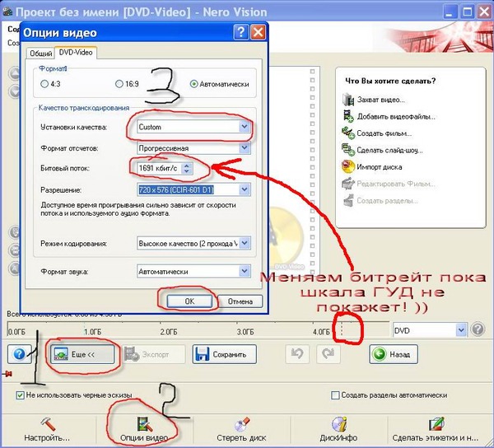494x448 pixels.
Task: Click the Capture video icon (Захват видео)
Action: pyautogui.click(x=348, y=100)
